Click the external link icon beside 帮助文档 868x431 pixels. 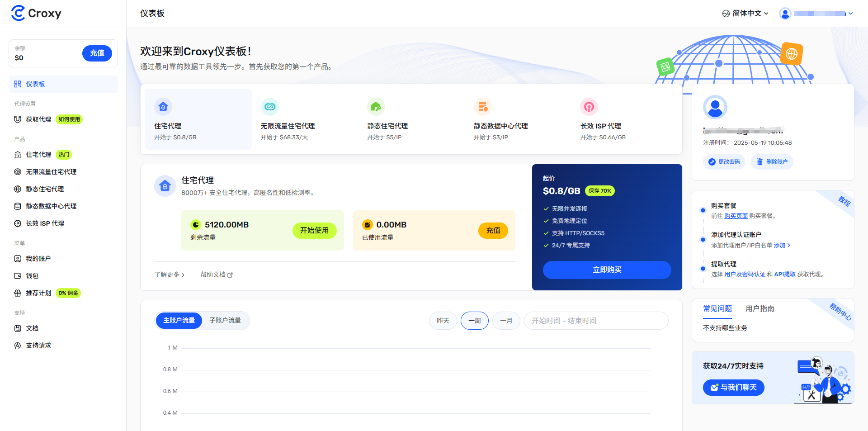[x=230, y=275]
